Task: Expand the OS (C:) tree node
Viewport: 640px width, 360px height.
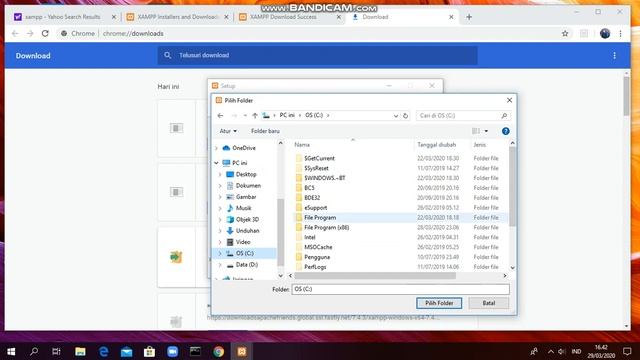Action: point(220,253)
